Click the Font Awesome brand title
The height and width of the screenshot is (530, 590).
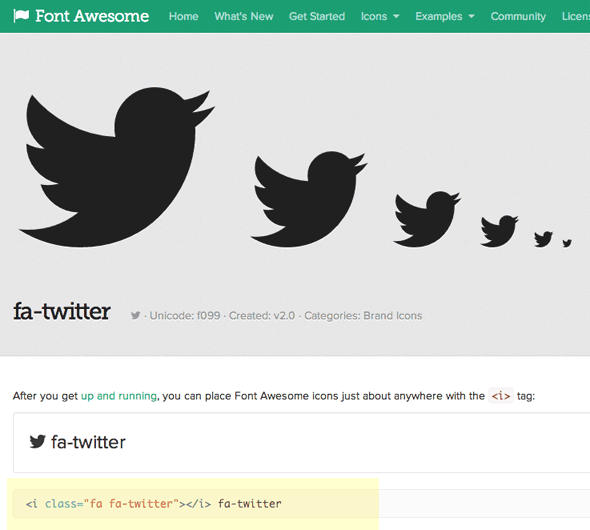pos(92,16)
